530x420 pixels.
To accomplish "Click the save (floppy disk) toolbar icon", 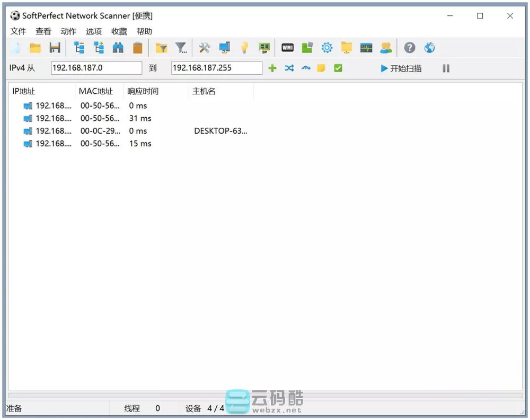I will [55, 48].
